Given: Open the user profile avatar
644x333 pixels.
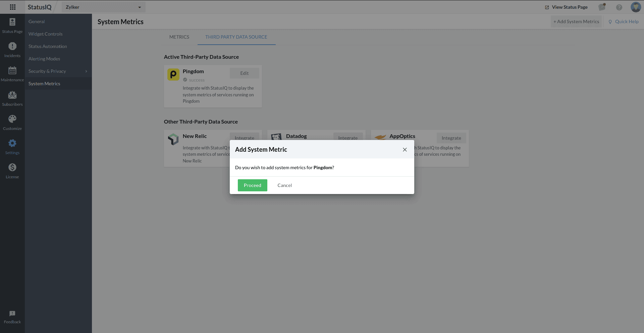Looking at the screenshot, I should click(636, 7).
